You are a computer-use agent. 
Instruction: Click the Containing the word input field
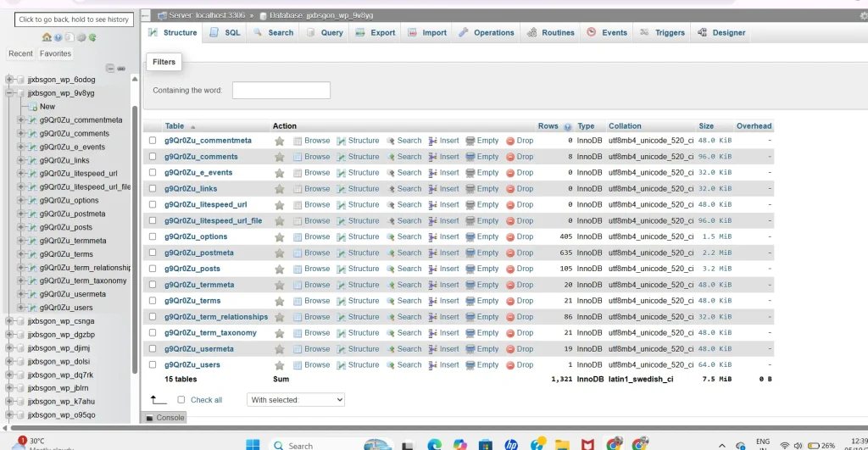pyautogui.click(x=281, y=90)
